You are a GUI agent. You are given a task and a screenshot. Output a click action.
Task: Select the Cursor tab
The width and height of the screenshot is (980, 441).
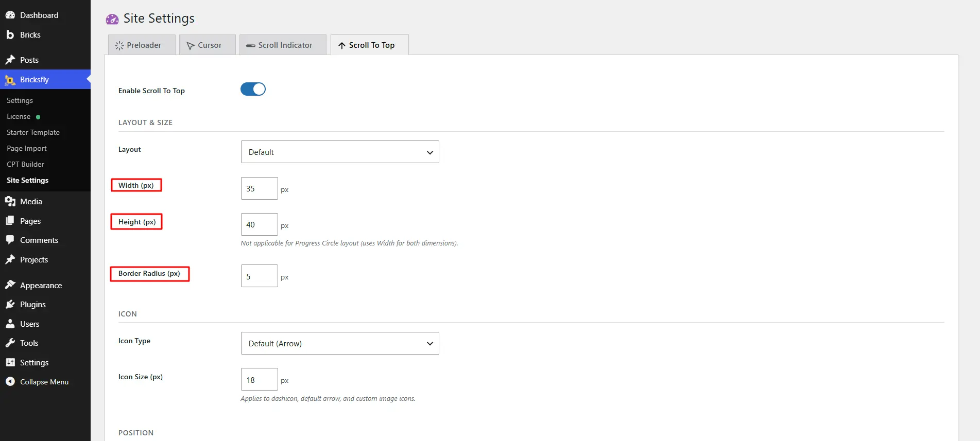(x=208, y=45)
